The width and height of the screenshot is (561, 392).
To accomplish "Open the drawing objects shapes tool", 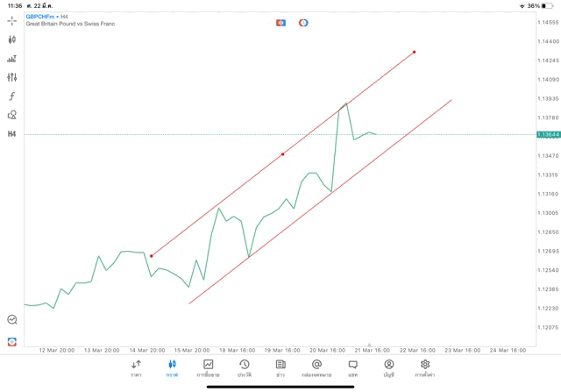I will tap(12, 115).
